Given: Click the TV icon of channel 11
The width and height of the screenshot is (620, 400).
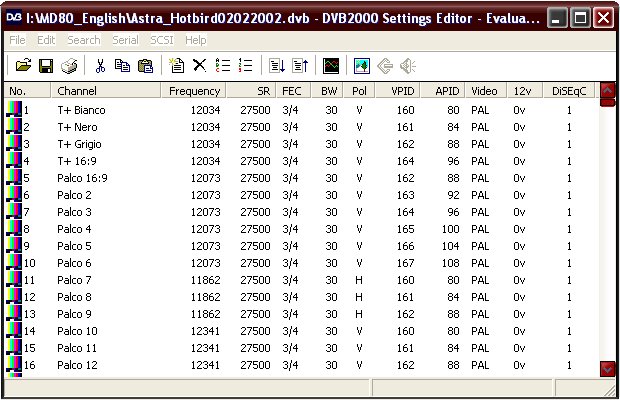Looking at the screenshot, I should (x=14, y=279).
